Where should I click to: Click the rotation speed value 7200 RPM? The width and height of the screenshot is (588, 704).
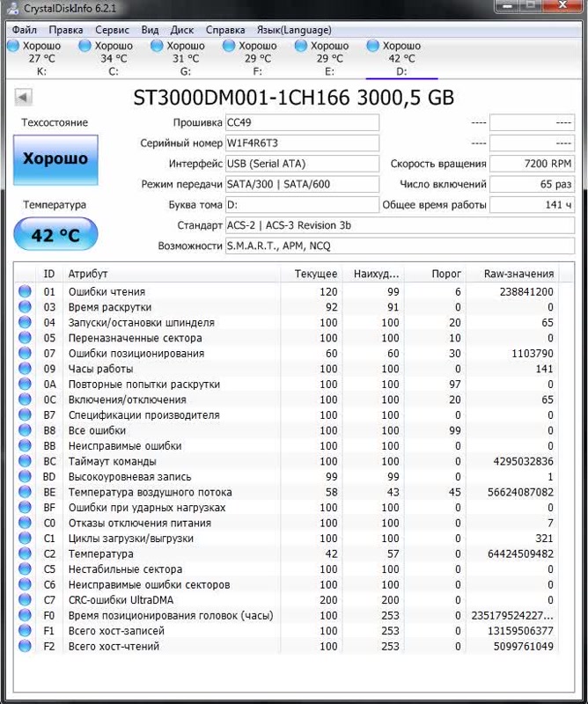point(532,164)
